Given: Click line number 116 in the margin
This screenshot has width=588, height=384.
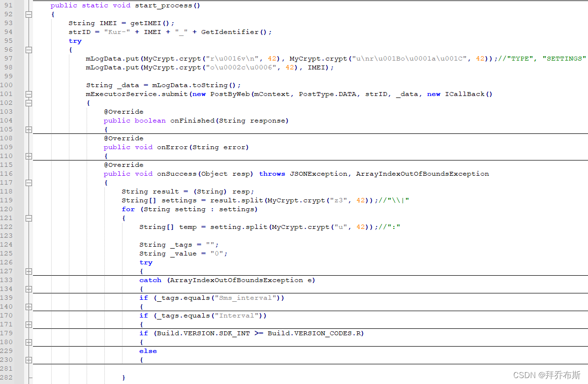Looking at the screenshot, I should coord(6,173).
